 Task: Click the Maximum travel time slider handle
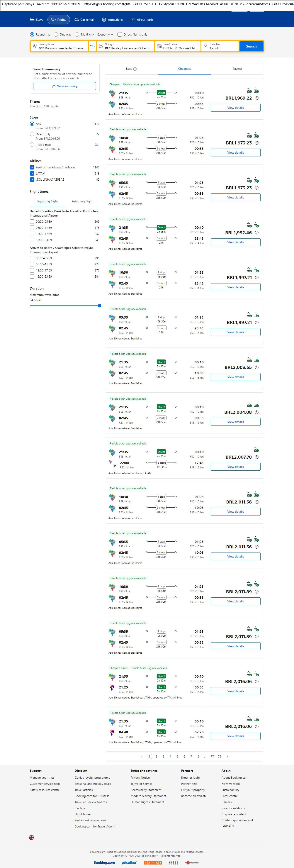point(99,306)
